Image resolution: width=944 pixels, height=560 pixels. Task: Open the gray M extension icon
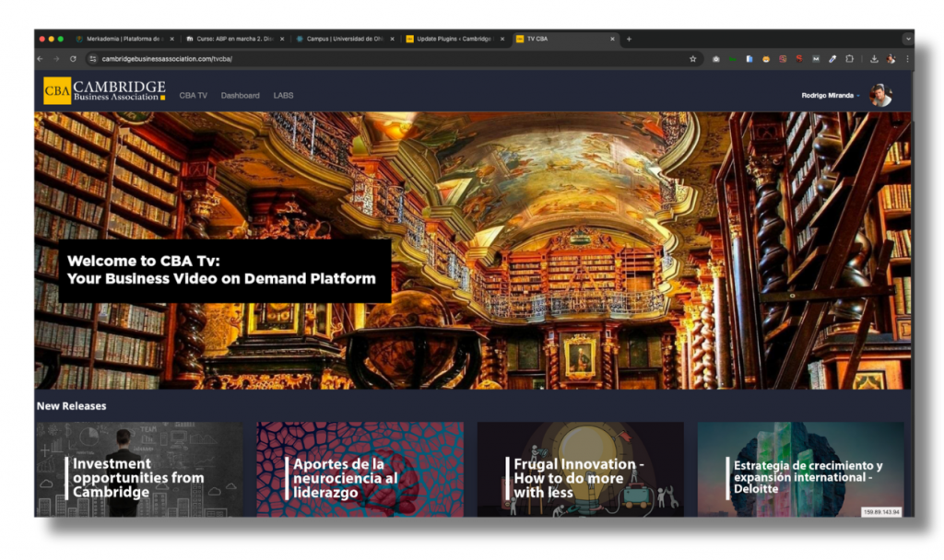pyautogui.click(x=816, y=59)
